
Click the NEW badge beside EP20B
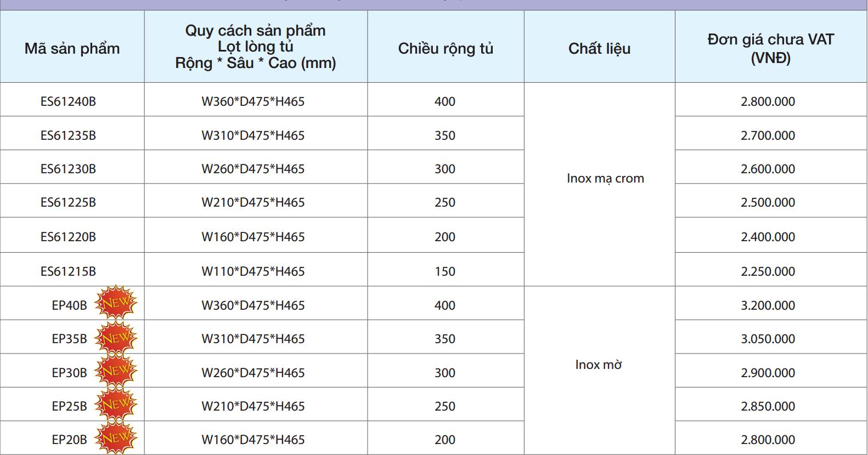tap(116, 438)
